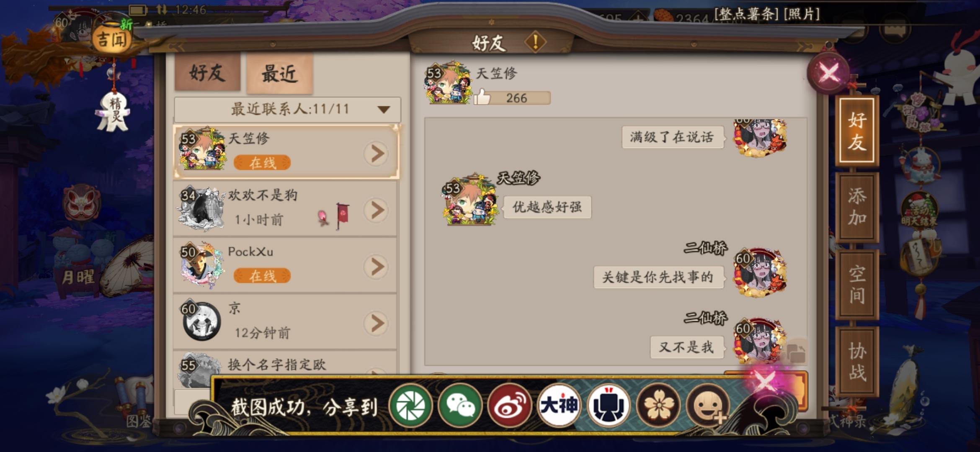
Task: Tap the green camera shutter share icon
Action: tap(410, 405)
